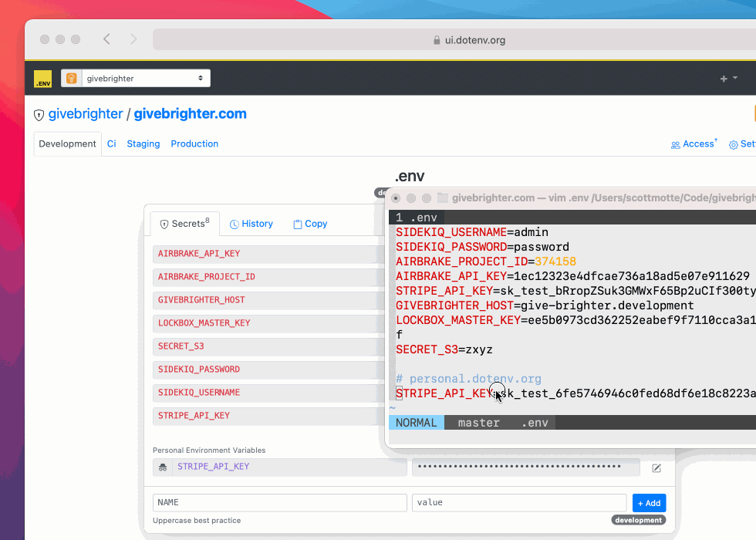Open the givebrighter.com project link
Viewport: 756px width, 540px height.
pos(190,114)
